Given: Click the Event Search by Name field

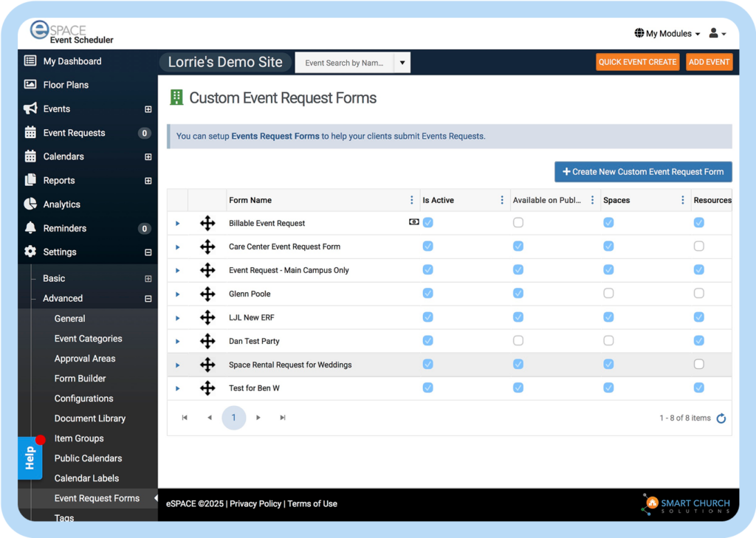Looking at the screenshot, I should (344, 63).
